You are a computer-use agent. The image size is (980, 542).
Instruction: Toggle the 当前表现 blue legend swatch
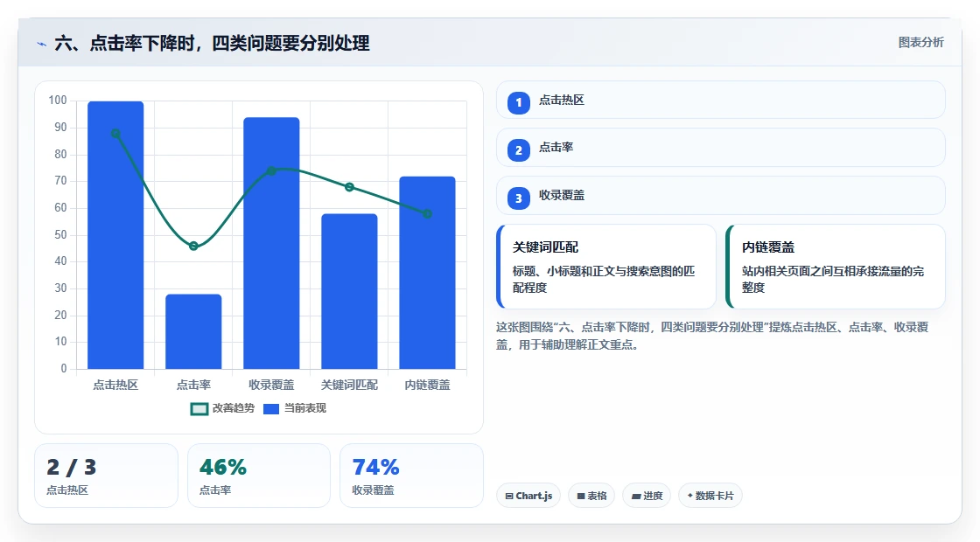click(270, 409)
